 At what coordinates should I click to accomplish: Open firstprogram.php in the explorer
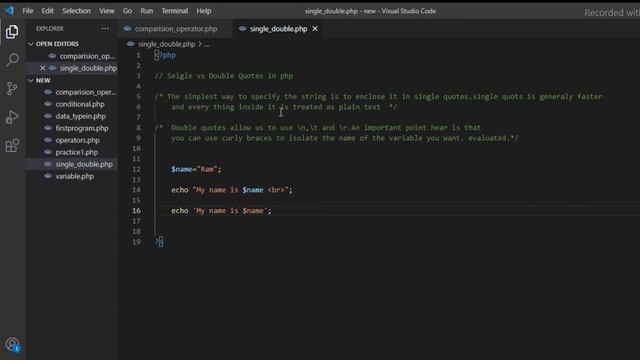(82, 128)
